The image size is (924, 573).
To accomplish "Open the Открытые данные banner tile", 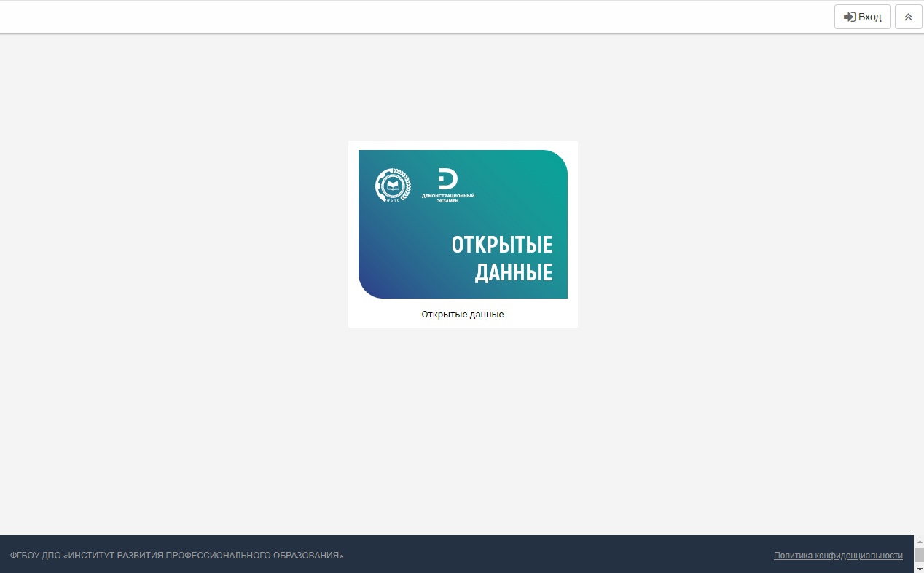I will point(463,224).
